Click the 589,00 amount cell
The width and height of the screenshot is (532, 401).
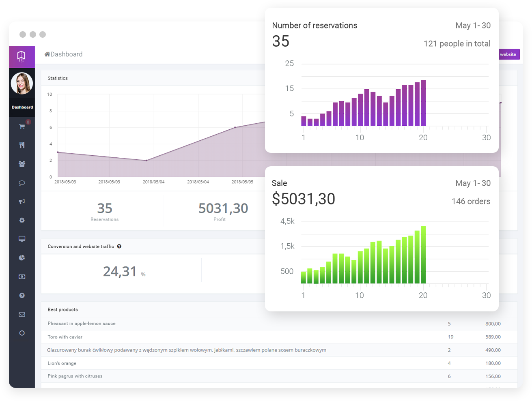coord(493,337)
